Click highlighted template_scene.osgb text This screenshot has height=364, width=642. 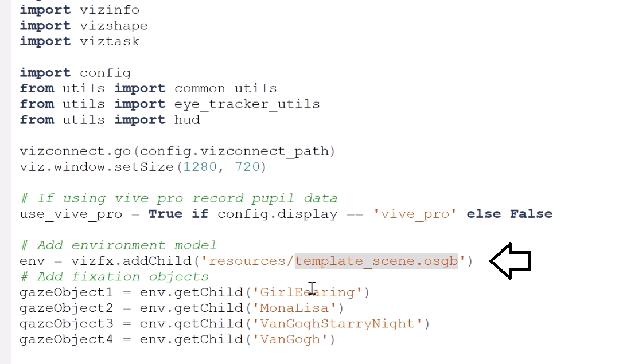(376, 261)
